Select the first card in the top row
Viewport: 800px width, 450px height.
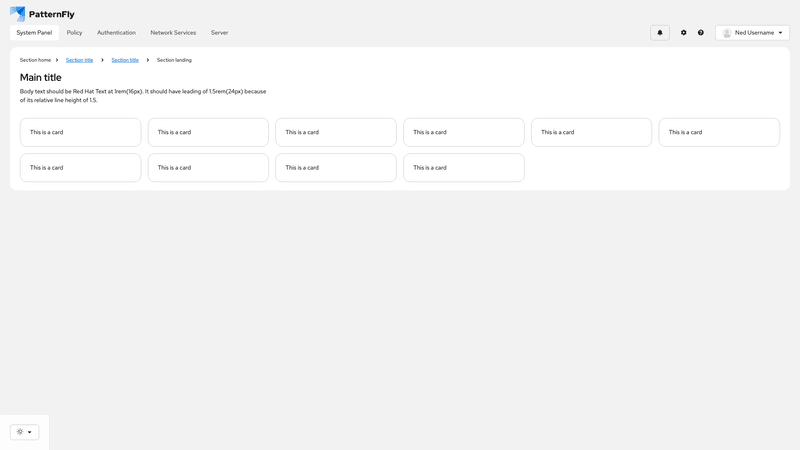point(81,132)
